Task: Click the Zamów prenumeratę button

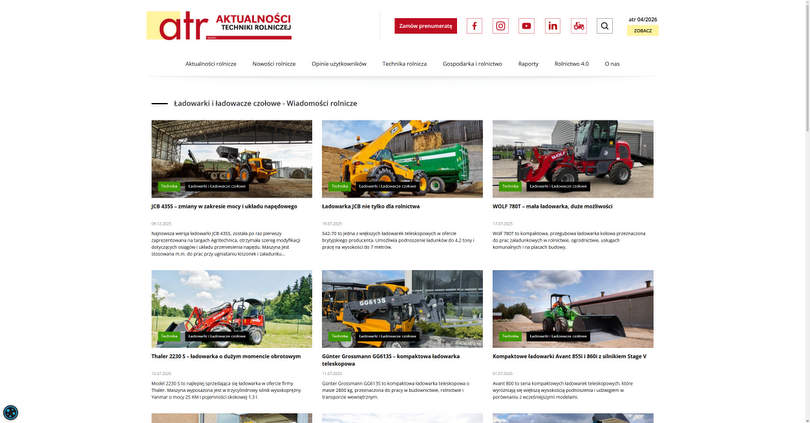Action: 426,26
